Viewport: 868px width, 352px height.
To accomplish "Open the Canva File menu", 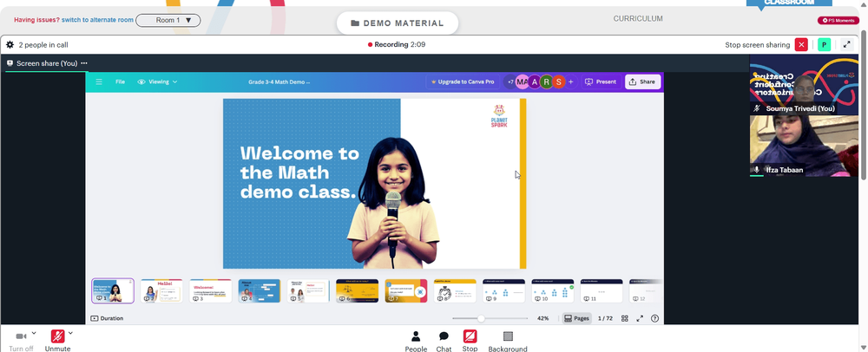I will [120, 81].
